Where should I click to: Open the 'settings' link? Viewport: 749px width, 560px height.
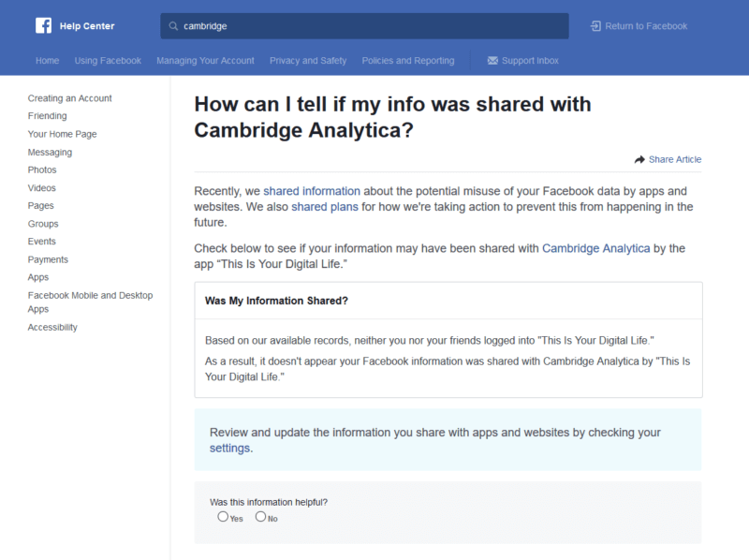tap(229, 449)
